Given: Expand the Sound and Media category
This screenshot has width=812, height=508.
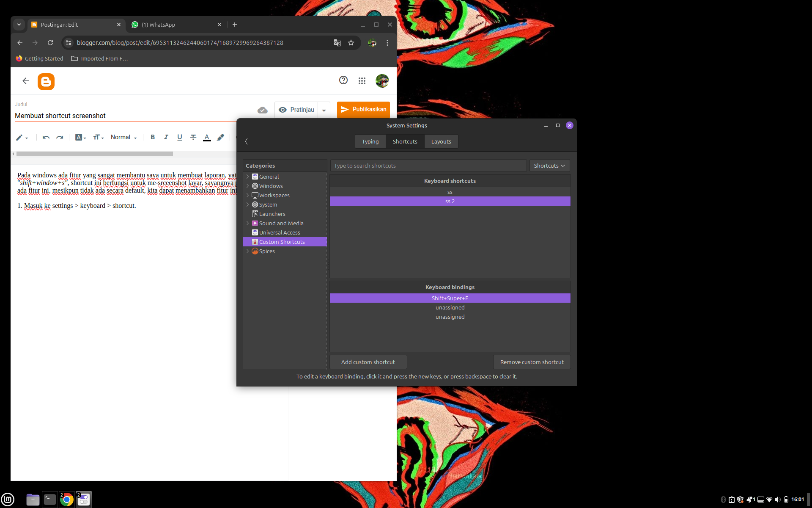Looking at the screenshot, I should click(x=248, y=223).
